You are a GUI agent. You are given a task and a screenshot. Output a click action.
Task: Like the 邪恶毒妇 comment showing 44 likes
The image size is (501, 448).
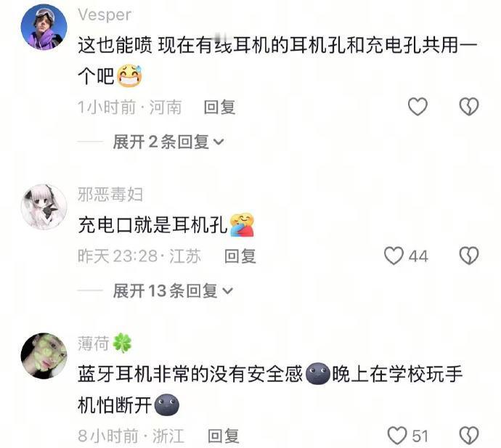(x=394, y=256)
